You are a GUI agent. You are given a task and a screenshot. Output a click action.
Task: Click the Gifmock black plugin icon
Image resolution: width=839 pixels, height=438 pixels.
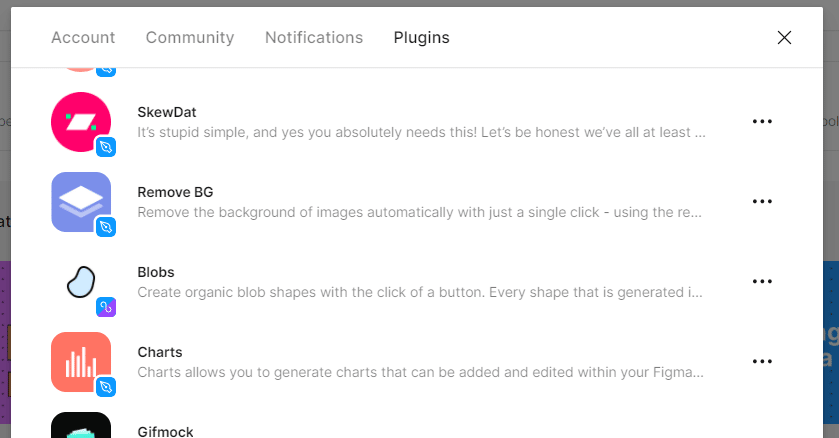click(x=81, y=425)
